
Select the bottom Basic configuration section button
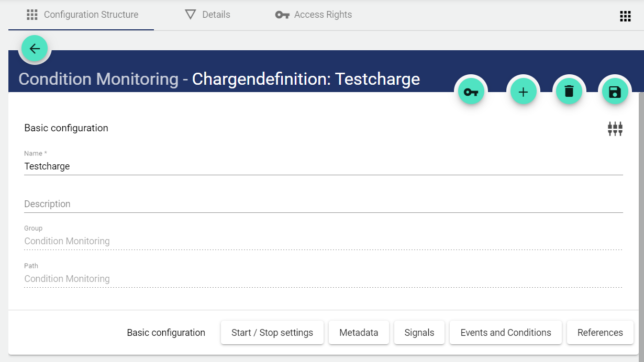point(166,333)
